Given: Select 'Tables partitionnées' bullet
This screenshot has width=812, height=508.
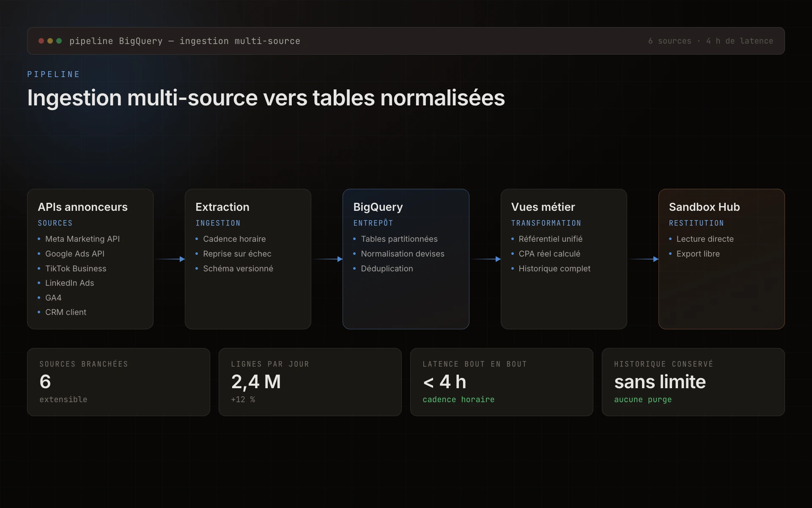Looking at the screenshot, I should (399, 239).
